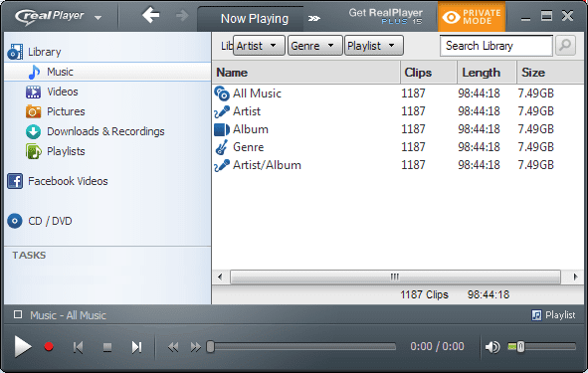Click the Search Library field
The image size is (588, 373).
coord(496,46)
